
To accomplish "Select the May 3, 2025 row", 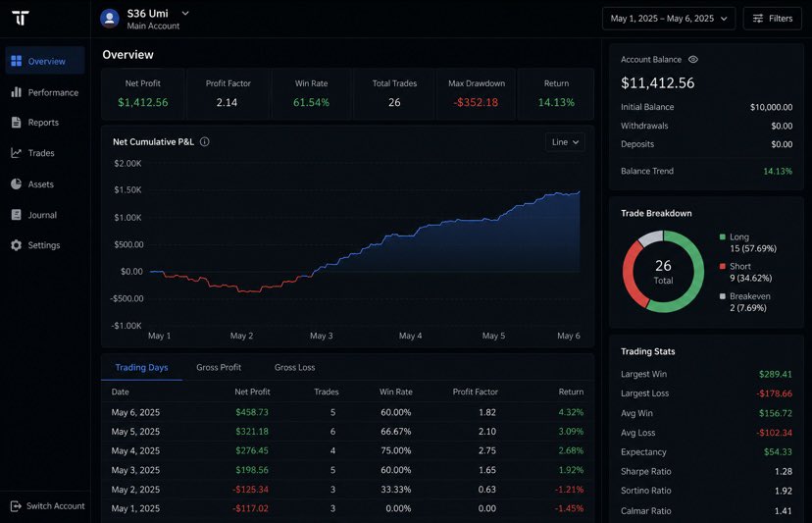I will click(347, 470).
